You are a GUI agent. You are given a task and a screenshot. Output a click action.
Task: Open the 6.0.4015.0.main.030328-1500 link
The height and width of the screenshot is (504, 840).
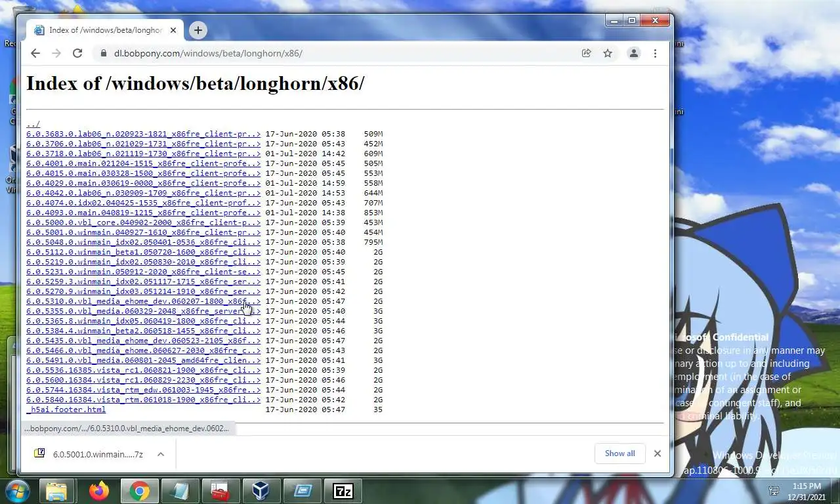pyautogui.click(x=143, y=173)
